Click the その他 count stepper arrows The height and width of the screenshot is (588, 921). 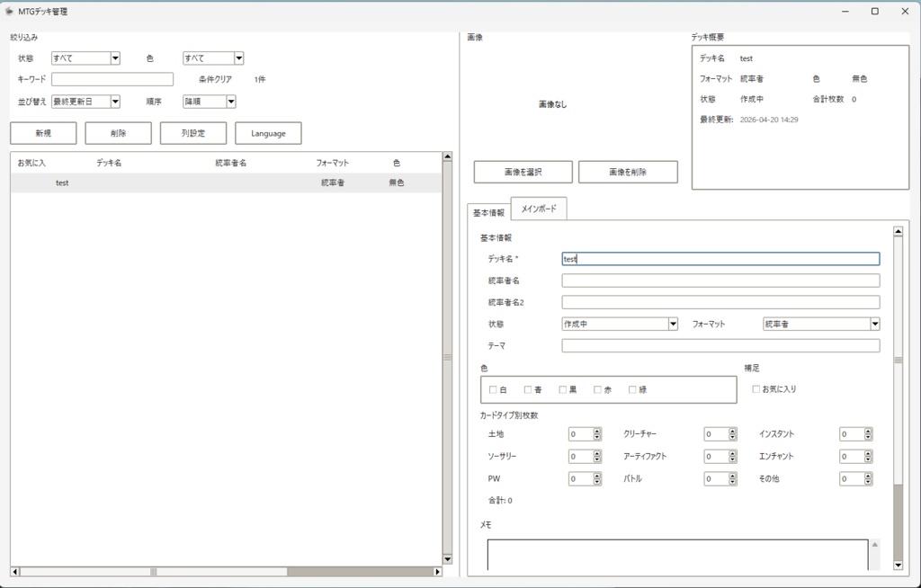click(868, 478)
